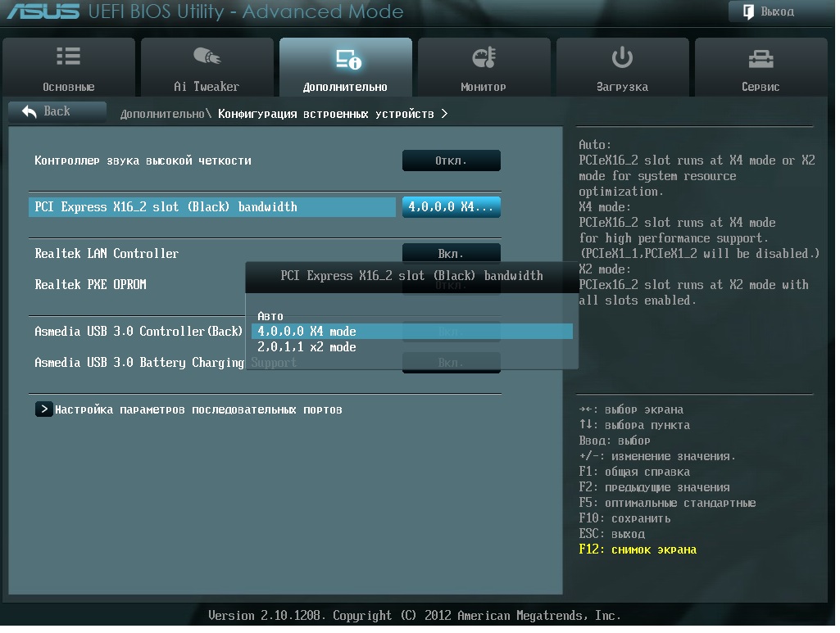This screenshot has width=840, height=633.
Task: Click the F2: предыдущие значения hint
Action: tap(654, 487)
